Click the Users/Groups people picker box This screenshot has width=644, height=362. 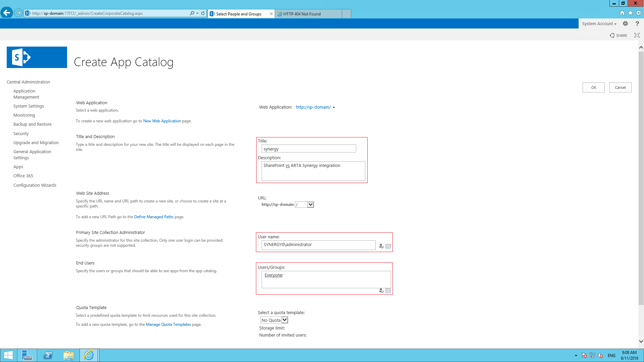pos(326,280)
